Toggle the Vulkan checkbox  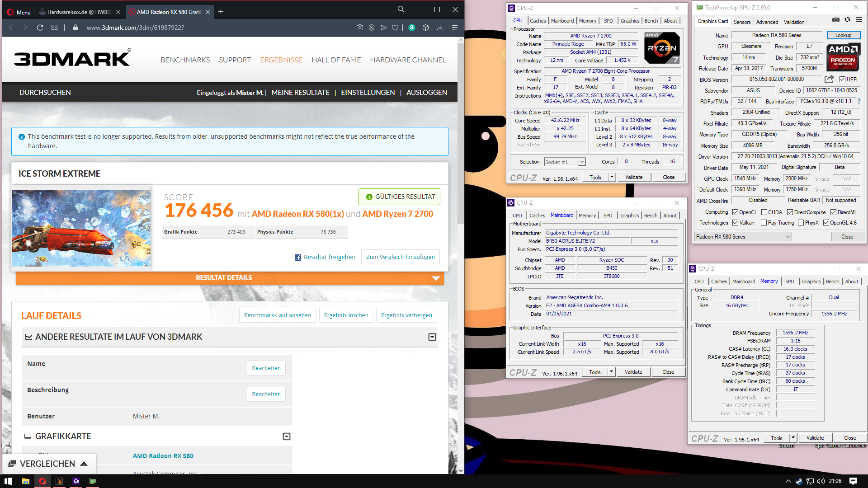(x=736, y=223)
